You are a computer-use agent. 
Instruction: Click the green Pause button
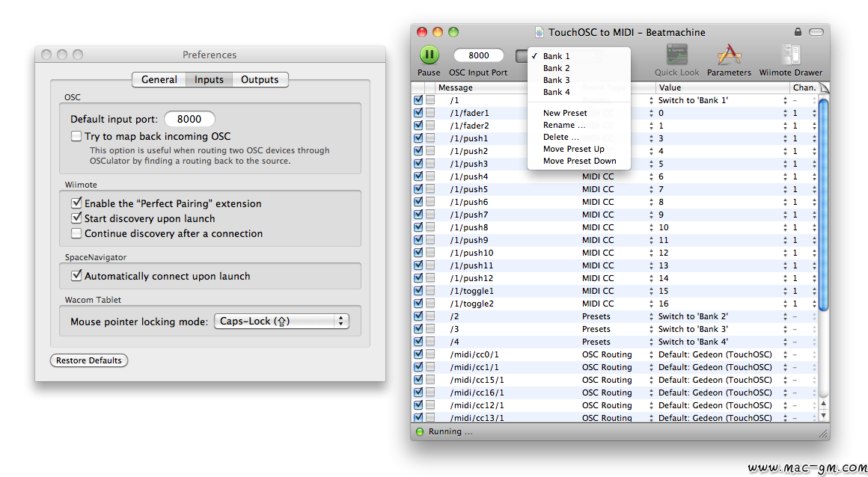tap(429, 55)
